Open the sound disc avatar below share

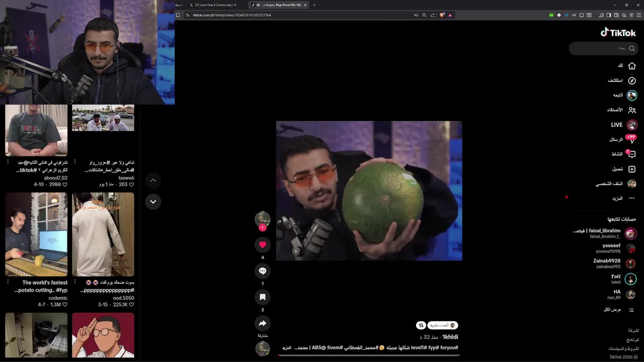point(262,348)
